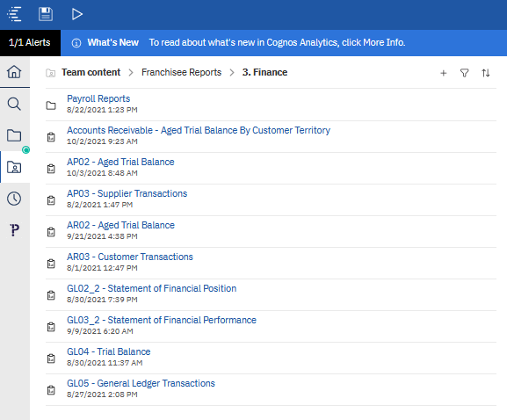Open Team content sidebar icon
Image resolution: width=507 pixels, height=420 pixels.
(14, 167)
